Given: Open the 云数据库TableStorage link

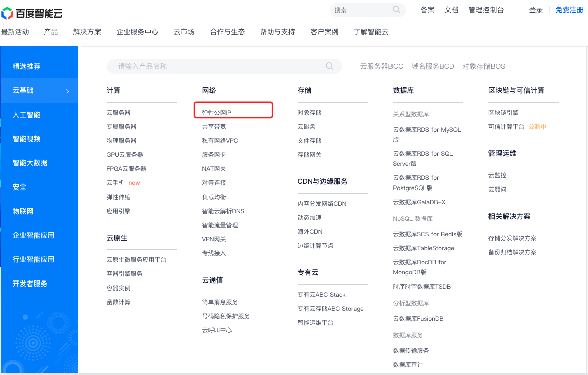Looking at the screenshot, I should [x=423, y=248].
